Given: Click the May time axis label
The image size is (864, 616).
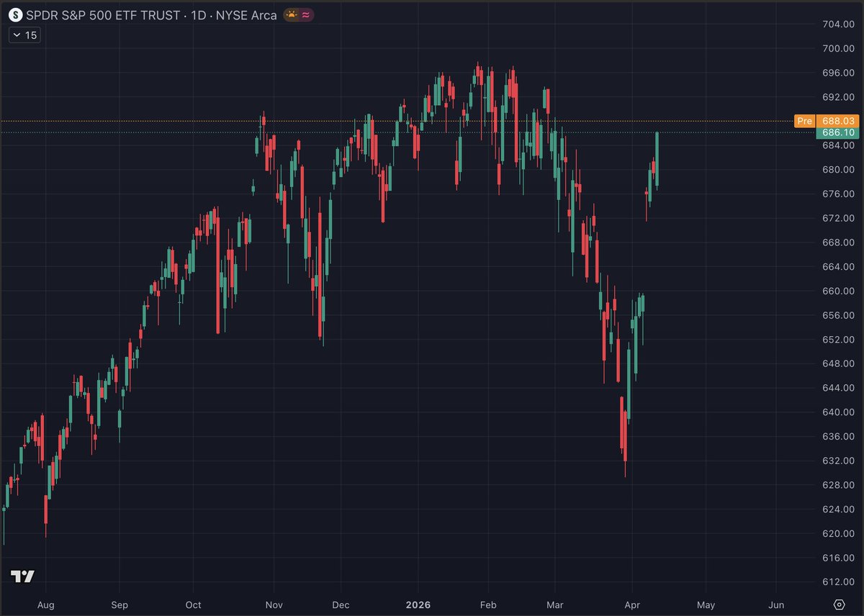Looking at the screenshot, I should click(x=706, y=604).
